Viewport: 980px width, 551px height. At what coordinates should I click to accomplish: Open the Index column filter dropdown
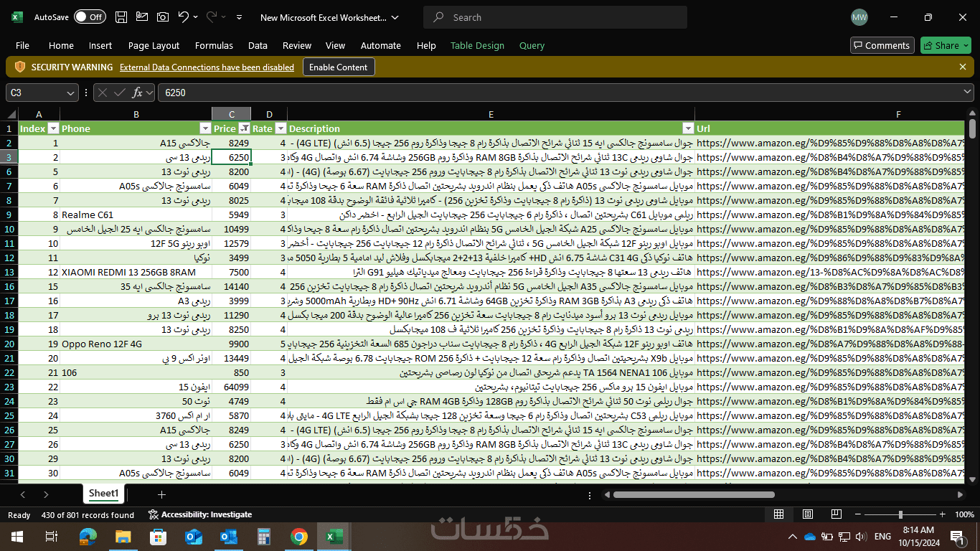click(53, 128)
